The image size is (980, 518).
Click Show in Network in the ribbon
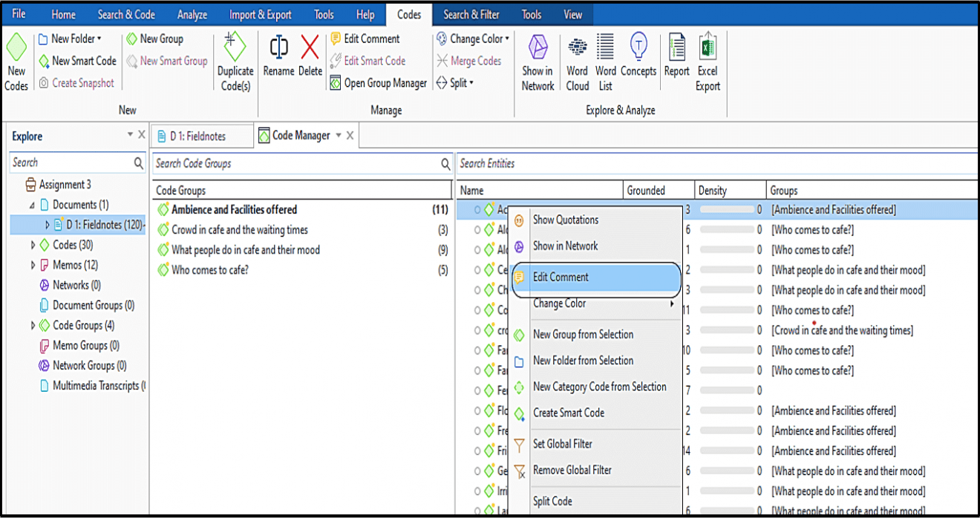click(537, 61)
